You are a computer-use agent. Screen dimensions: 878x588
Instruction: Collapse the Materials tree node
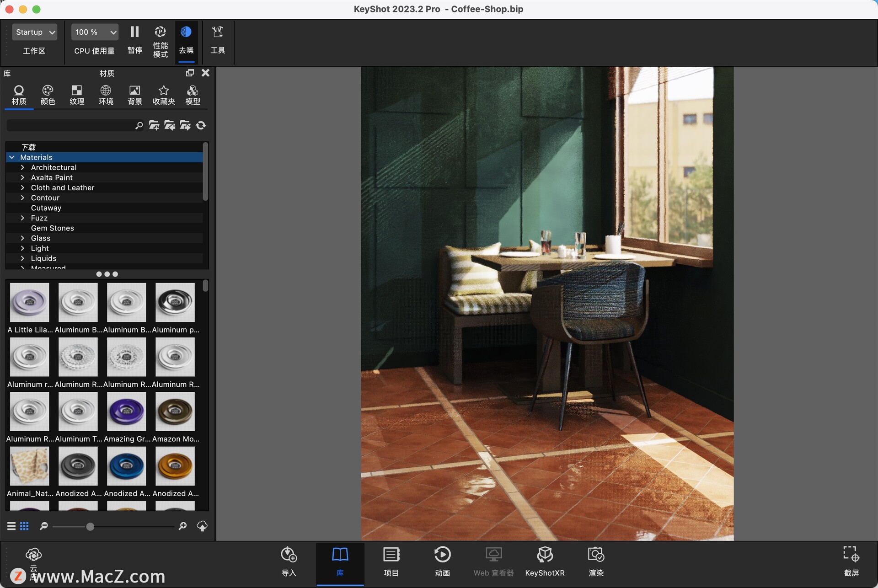click(11, 157)
